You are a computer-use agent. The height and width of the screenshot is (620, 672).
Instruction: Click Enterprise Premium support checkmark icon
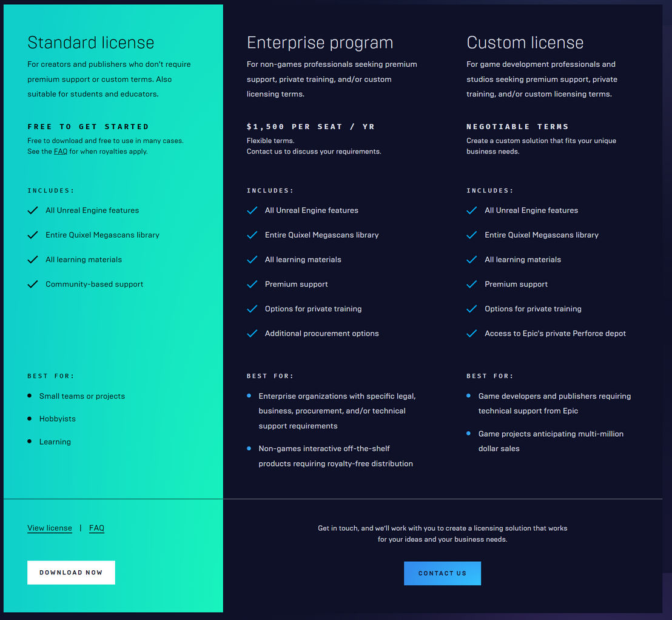click(x=252, y=285)
